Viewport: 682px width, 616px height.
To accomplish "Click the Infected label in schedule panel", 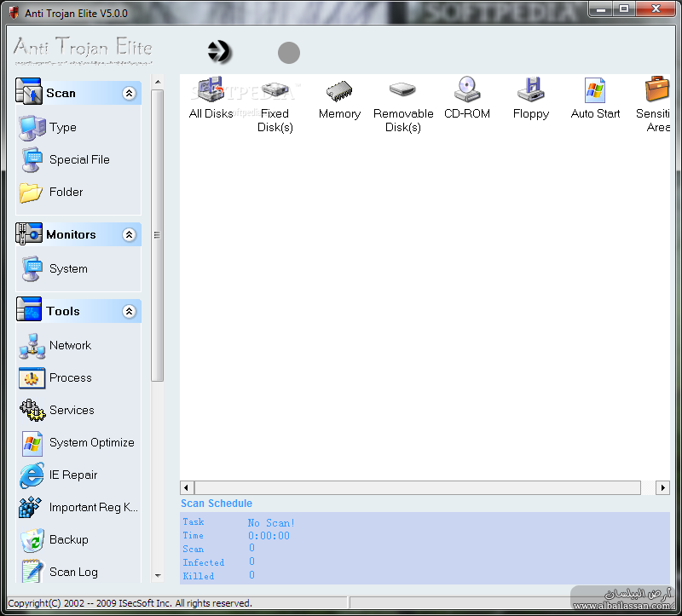I will pyautogui.click(x=204, y=562).
